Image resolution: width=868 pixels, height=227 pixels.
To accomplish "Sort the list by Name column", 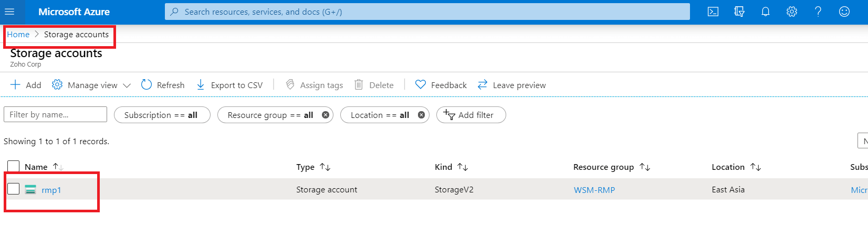I will 36,167.
